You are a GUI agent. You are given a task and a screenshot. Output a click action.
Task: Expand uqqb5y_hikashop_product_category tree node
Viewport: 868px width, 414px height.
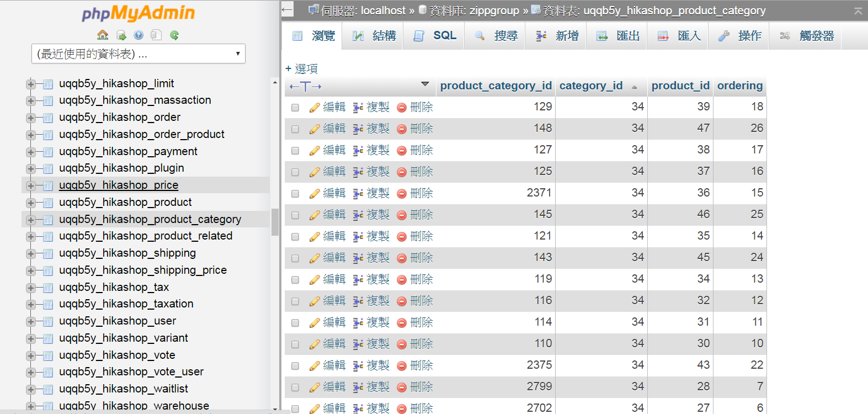(31, 220)
